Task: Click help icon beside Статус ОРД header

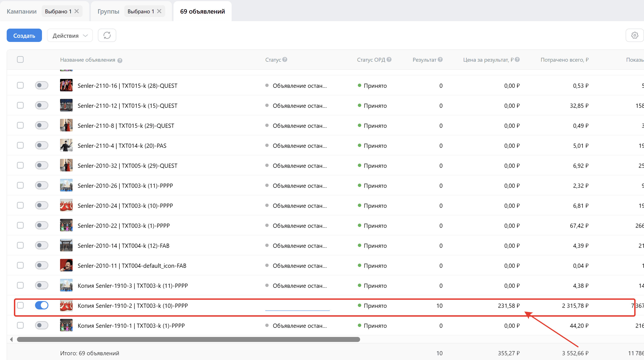Action: (x=389, y=59)
